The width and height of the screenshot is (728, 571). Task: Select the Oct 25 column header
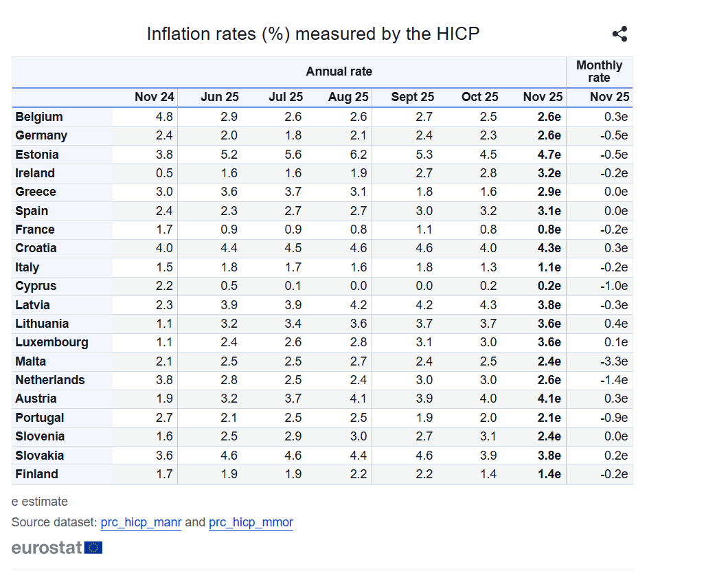click(479, 97)
